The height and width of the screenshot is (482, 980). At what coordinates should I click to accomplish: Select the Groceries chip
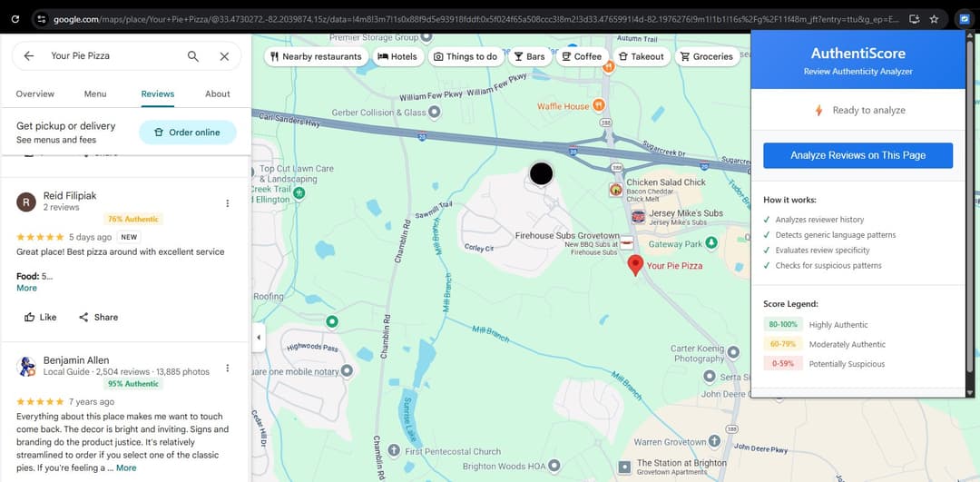[707, 56]
